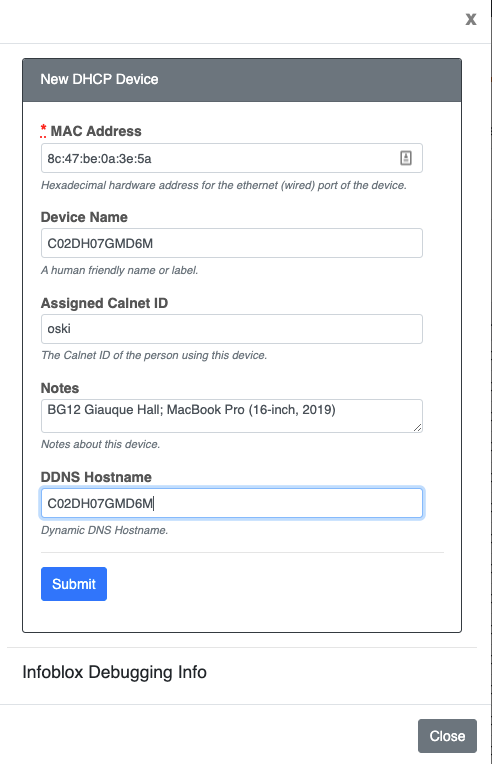Click the Notes textarea resize handle

click(417, 427)
